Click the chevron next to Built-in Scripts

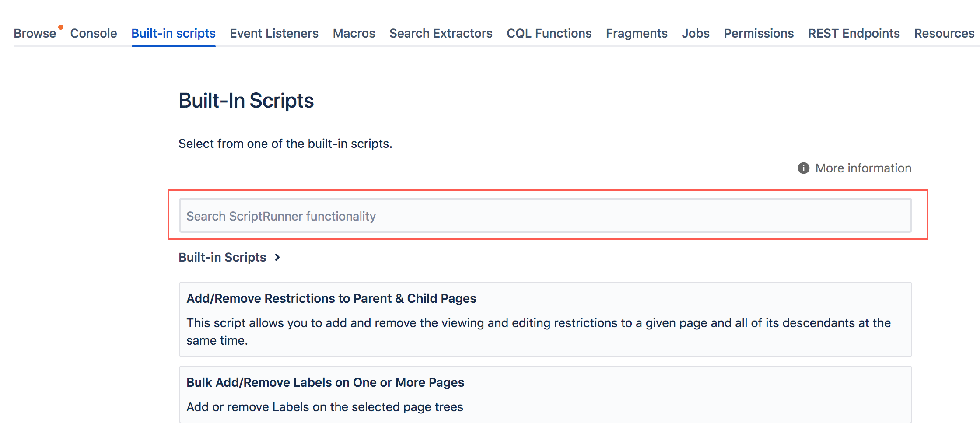point(277,257)
